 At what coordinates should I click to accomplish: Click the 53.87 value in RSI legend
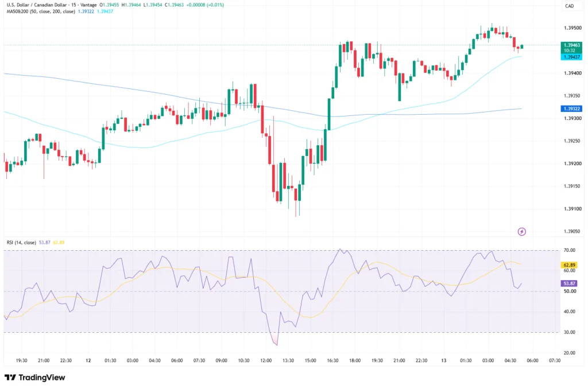pos(45,243)
